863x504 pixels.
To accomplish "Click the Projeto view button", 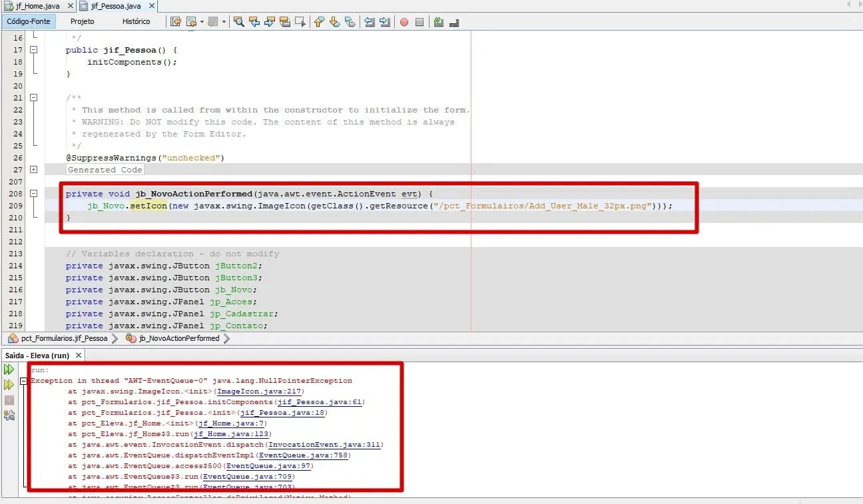I will point(83,21).
